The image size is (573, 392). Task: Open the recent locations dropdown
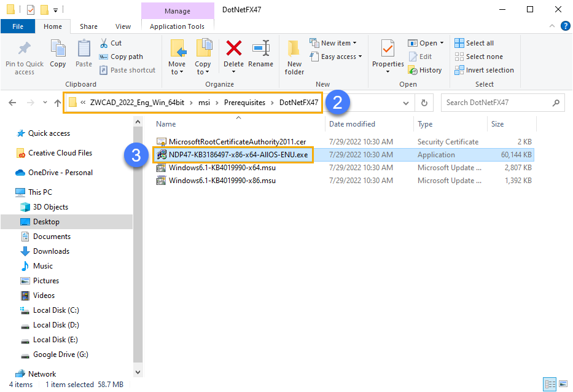point(45,103)
